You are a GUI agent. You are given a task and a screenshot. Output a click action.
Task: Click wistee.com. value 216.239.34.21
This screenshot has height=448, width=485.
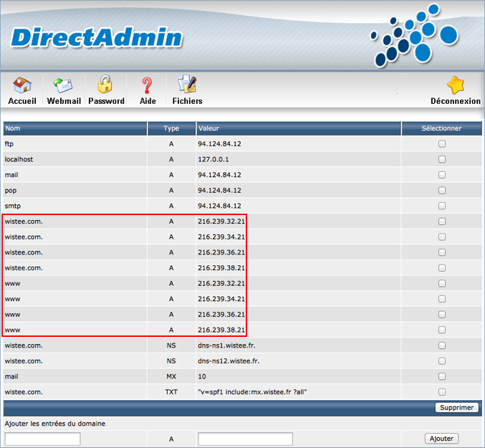click(x=221, y=237)
